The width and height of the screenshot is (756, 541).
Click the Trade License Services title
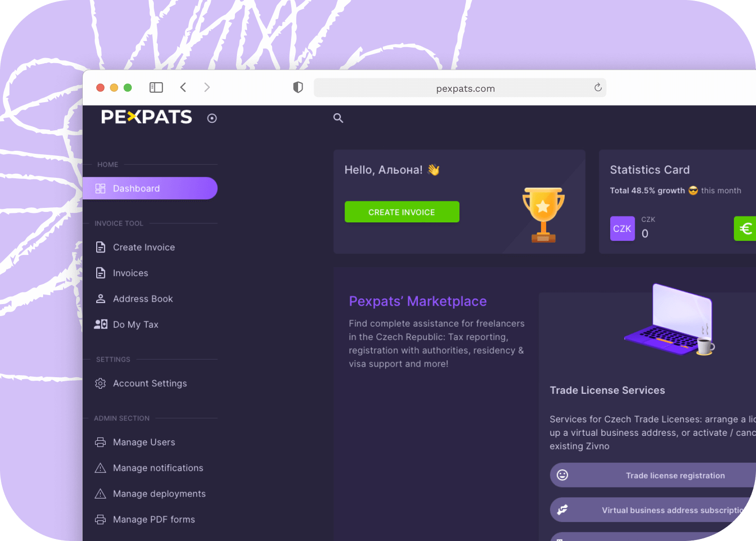[607, 390]
